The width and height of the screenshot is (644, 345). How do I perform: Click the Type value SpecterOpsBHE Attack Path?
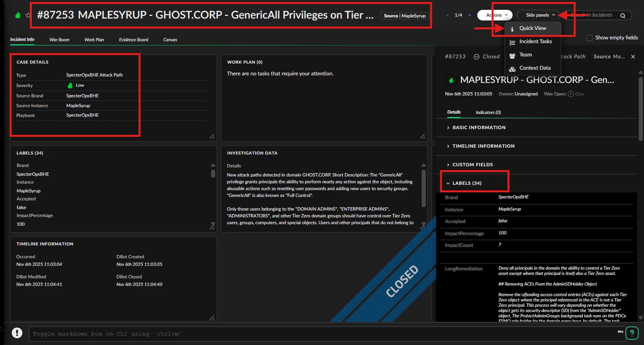coord(94,75)
